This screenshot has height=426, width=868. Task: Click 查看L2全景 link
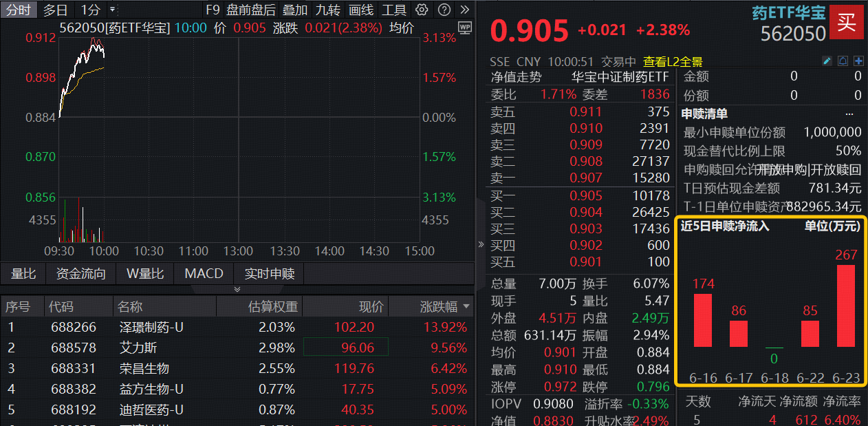(x=673, y=61)
